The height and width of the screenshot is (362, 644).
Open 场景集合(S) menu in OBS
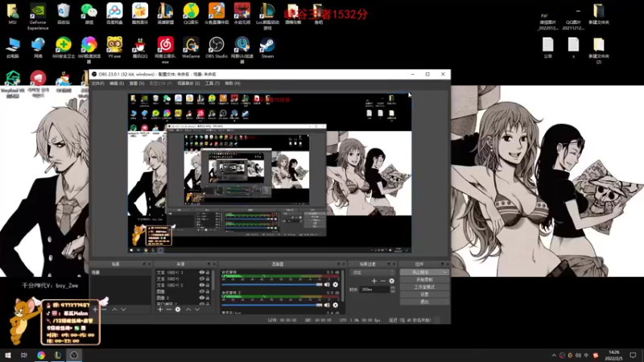point(188,84)
